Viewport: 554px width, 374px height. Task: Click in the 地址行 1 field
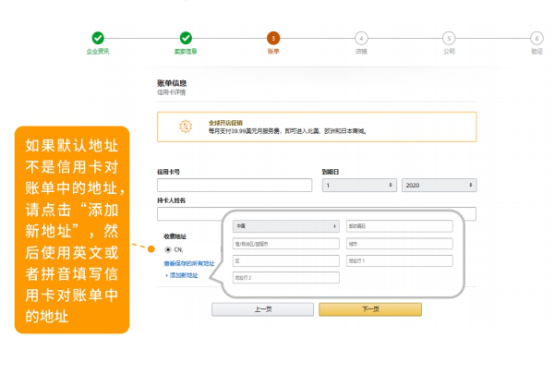click(399, 261)
